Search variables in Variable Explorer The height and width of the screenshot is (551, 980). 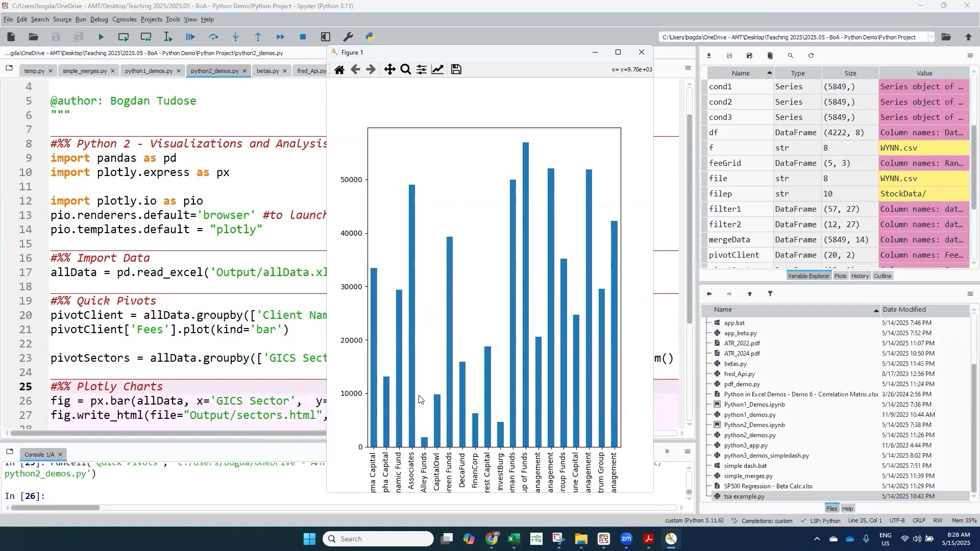[790, 56]
